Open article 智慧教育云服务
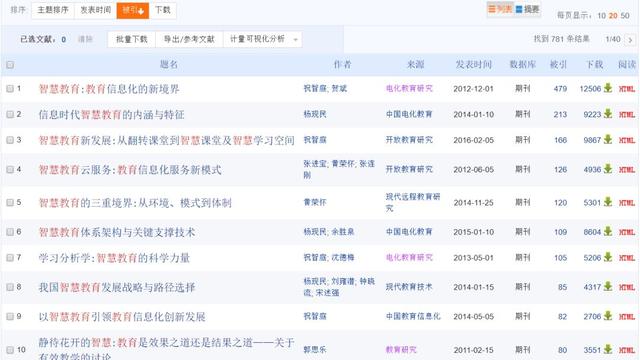640x360 pixels. pos(130,169)
